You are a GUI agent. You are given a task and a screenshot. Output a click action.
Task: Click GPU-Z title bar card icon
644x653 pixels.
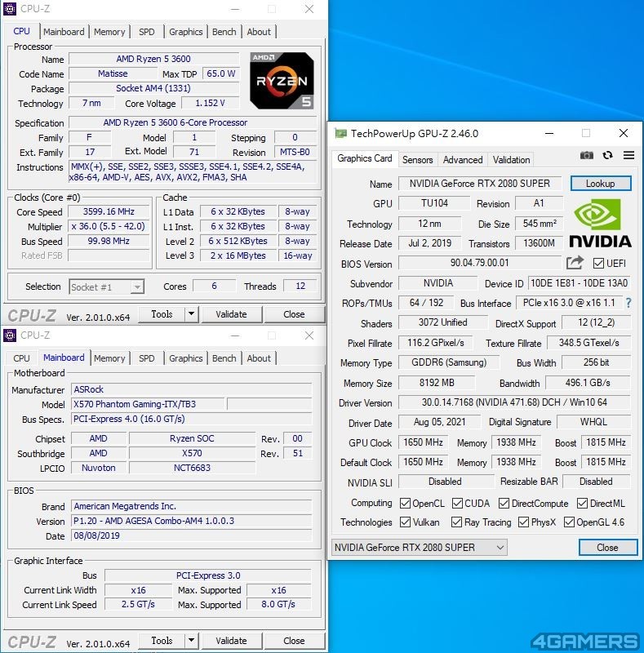point(340,133)
